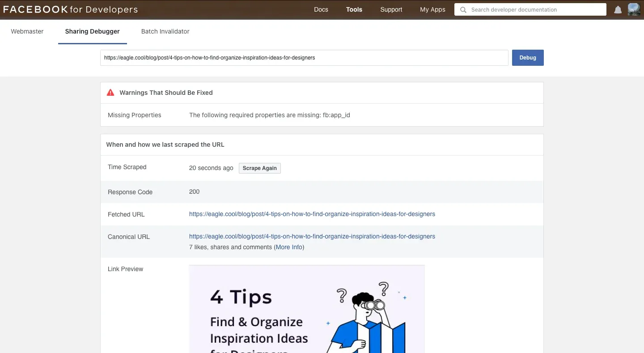
Task: Open the Tools menu
Action: pos(354,9)
